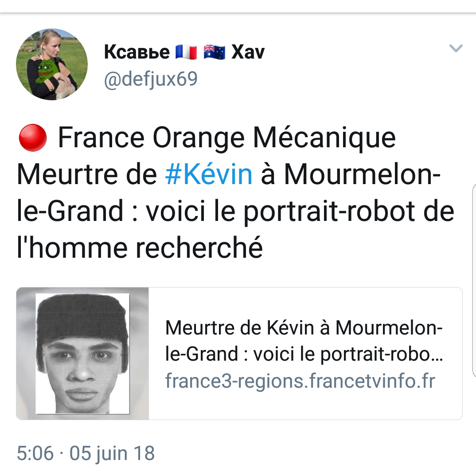The image size is (476, 476).
Task: Open the portrait-robot sketch thumbnail
Action: 83,353
